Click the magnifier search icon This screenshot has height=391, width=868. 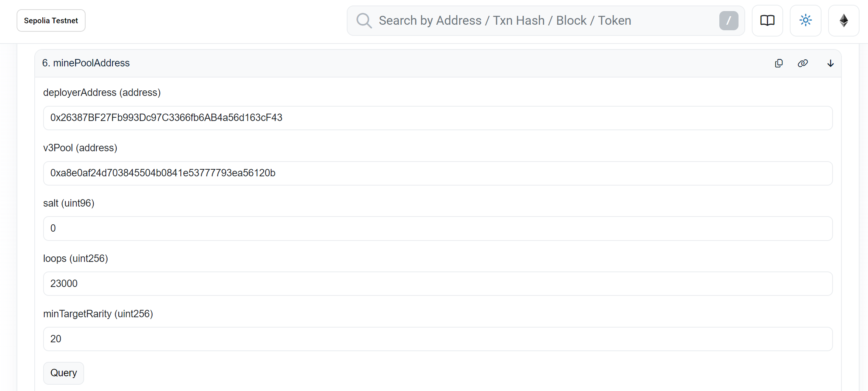point(364,21)
